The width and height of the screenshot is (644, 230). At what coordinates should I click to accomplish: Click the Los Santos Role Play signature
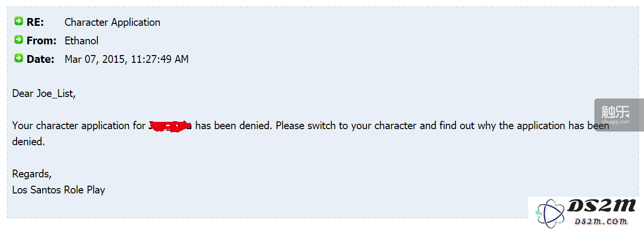(x=58, y=190)
